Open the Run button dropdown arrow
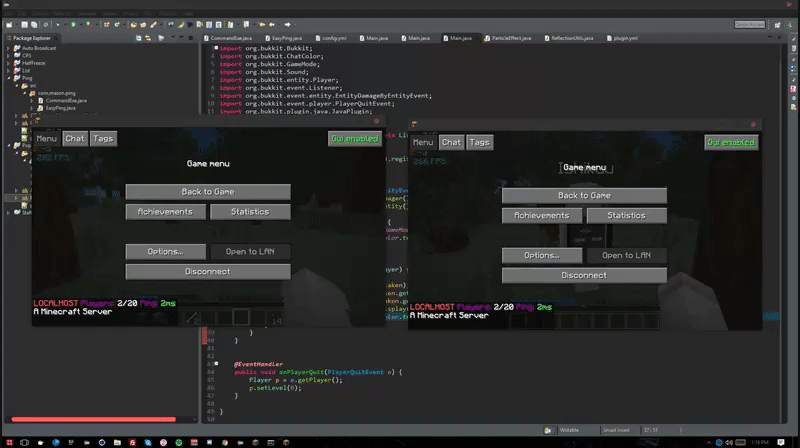This screenshot has width=800, height=448. 80,24
